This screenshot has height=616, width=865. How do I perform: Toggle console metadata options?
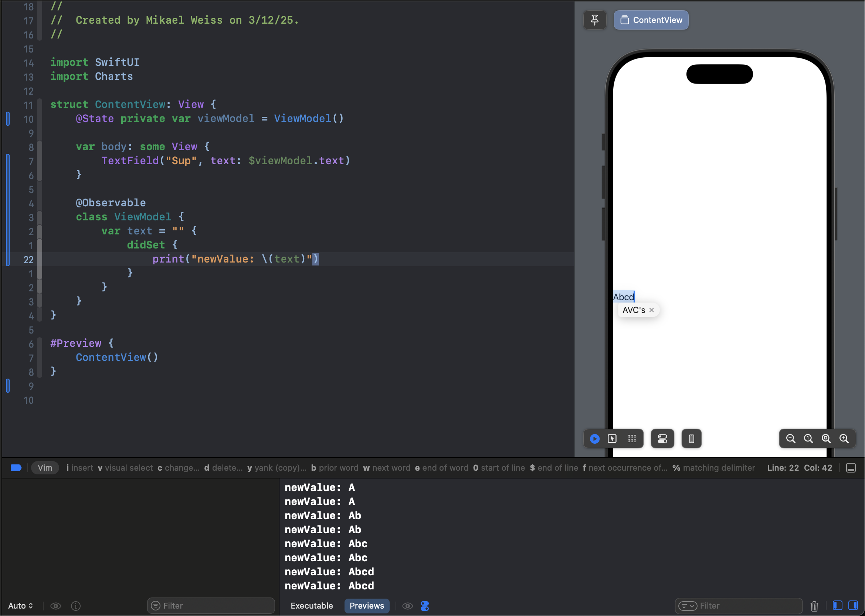[424, 606]
